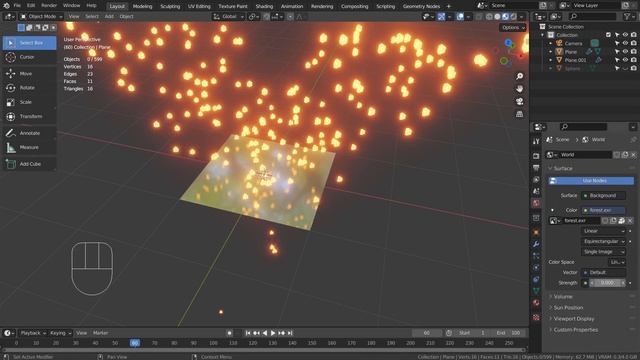The width and height of the screenshot is (640, 360).
Task: Adjust the Strength value slider
Action: (x=607, y=283)
